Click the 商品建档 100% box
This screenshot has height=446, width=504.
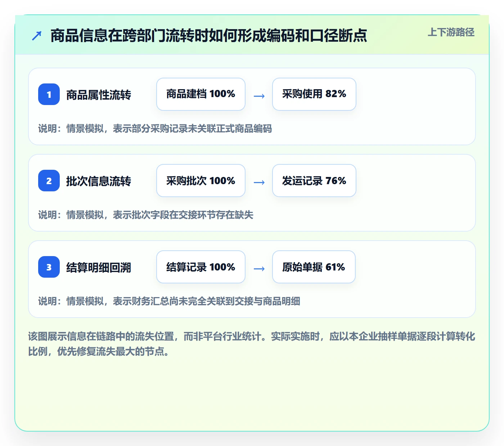[201, 94]
